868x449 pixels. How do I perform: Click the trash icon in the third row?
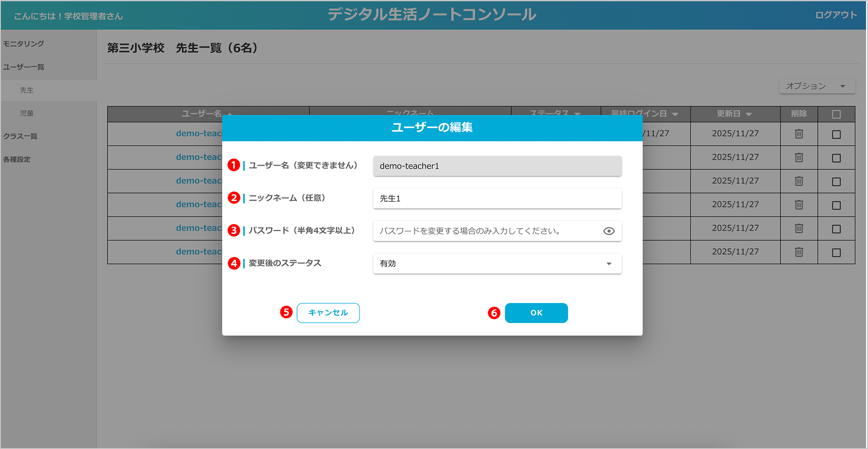pos(799,181)
